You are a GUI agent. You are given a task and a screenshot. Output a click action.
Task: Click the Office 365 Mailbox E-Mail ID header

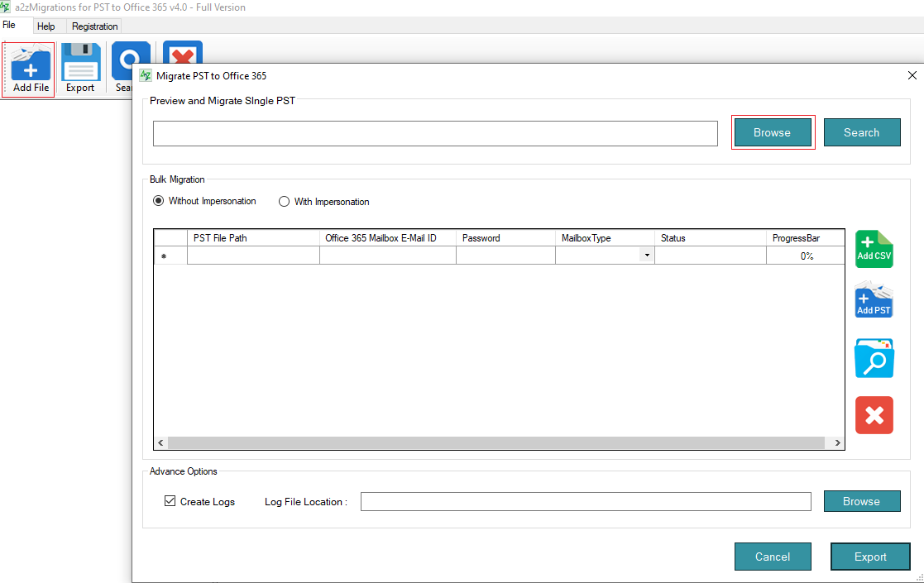388,238
